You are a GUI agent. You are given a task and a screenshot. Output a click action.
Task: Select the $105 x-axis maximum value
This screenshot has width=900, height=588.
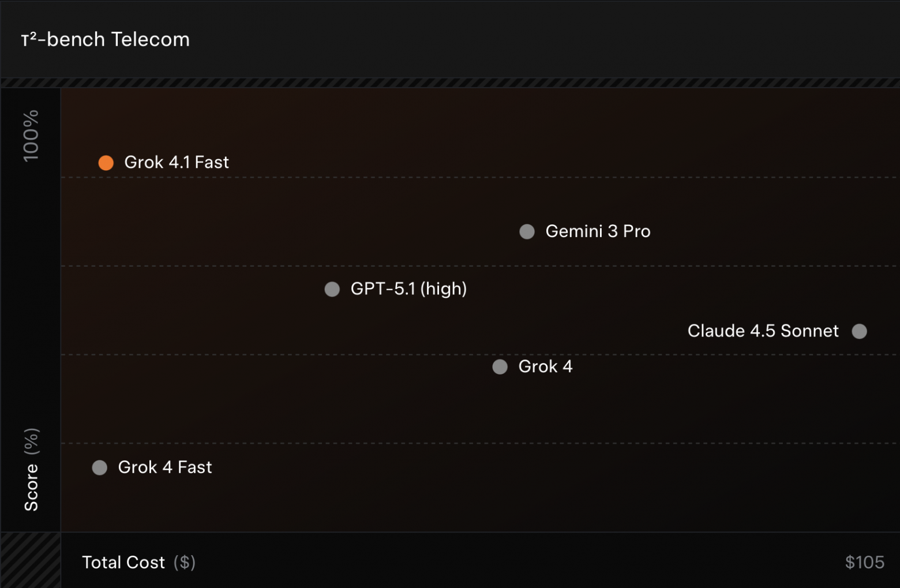click(x=864, y=563)
